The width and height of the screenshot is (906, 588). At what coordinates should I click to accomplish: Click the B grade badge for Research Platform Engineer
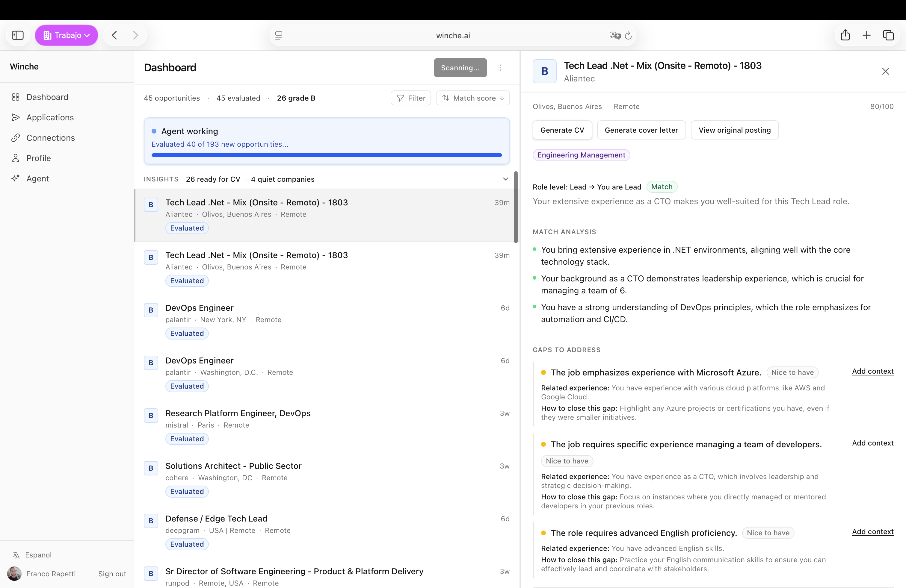pyautogui.click(x=151, y=415)
